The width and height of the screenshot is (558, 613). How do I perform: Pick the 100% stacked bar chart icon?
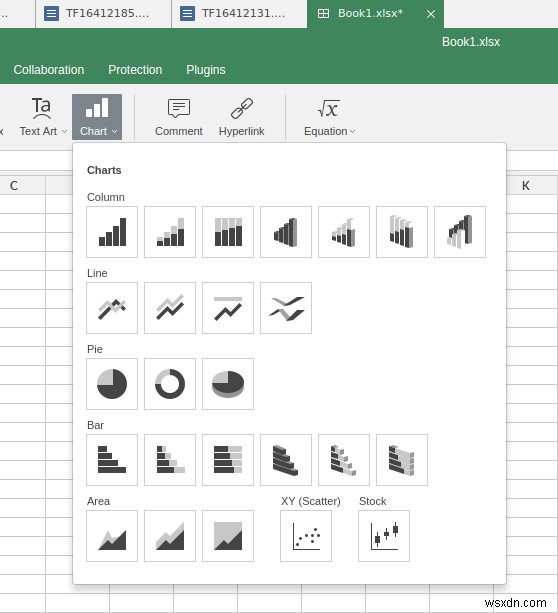click(x=228, y=460)
